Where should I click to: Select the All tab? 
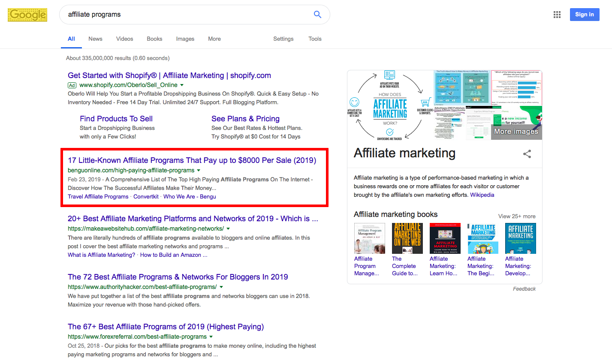tap(71, 39)
